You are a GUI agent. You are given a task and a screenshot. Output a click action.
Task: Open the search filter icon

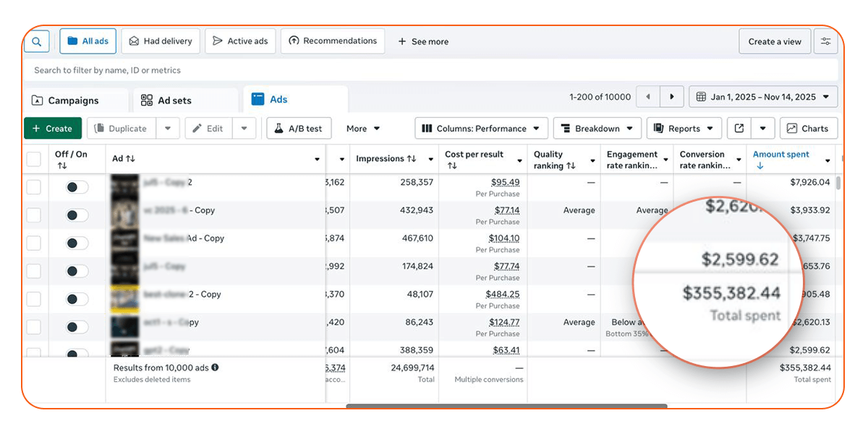tap(37, 41)
